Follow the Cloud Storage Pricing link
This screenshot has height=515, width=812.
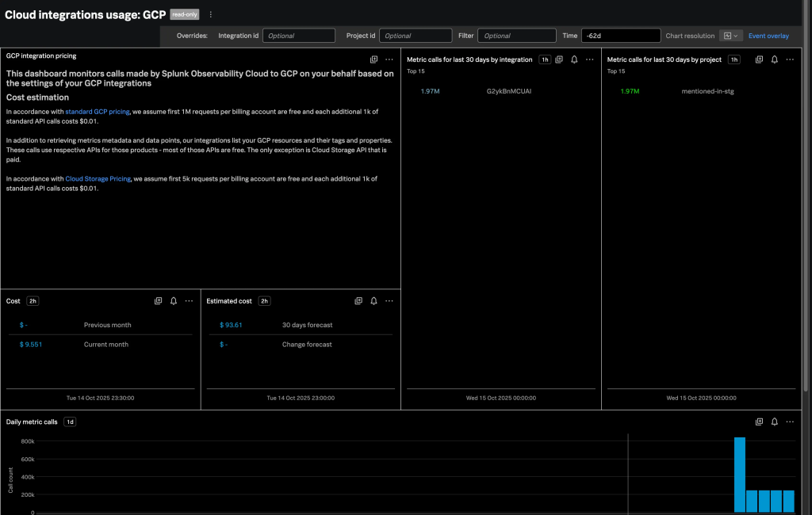point(98,179)
